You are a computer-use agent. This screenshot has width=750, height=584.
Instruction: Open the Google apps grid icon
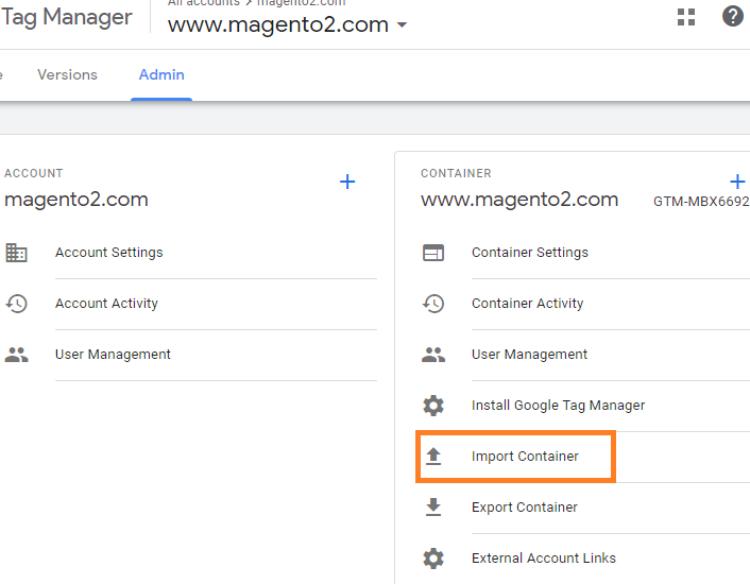coord(685,19)
